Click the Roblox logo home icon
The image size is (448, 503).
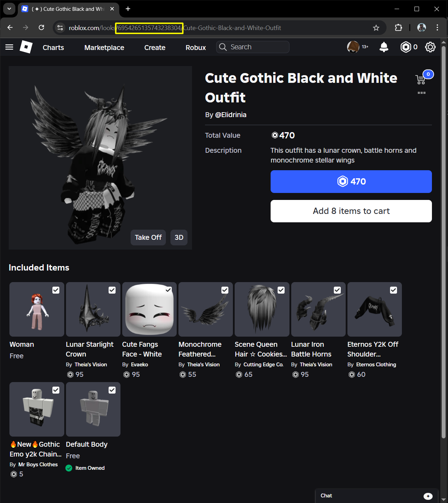pos(26,47)
